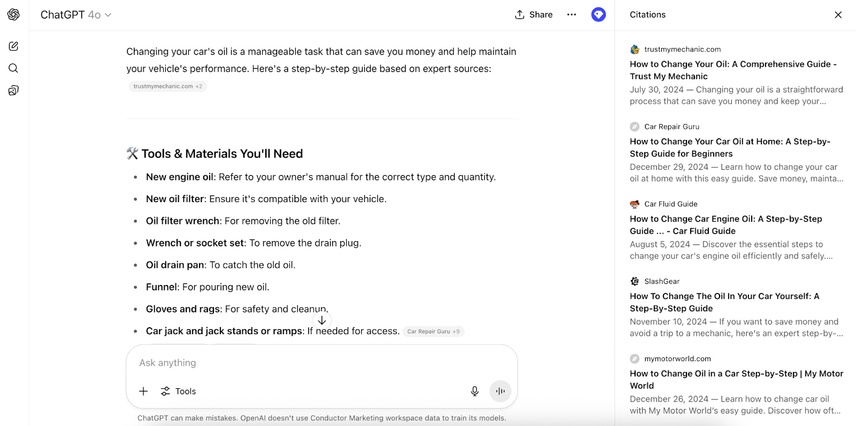This screenshot has height=426, width=856.
Task: Click the Citations panel heading
Action: coord(647,15)
